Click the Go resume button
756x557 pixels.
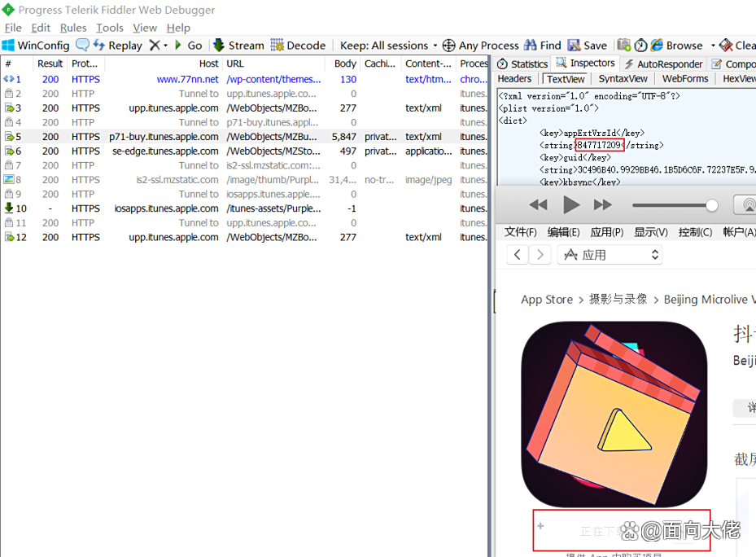click(x=188, y=46)
